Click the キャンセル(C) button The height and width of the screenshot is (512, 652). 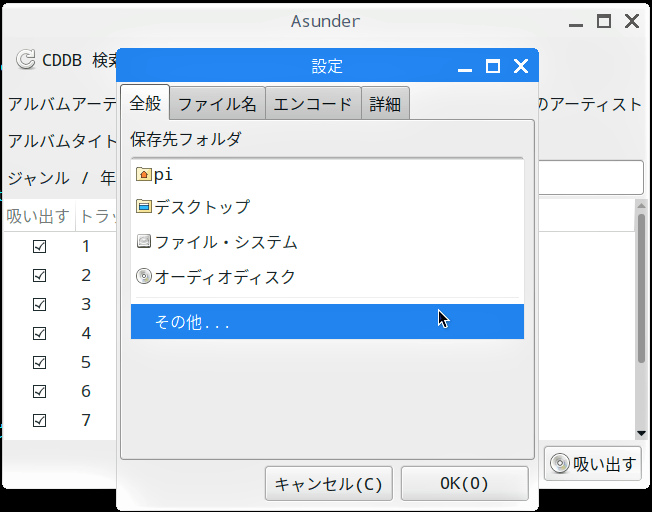(x=328, y=483)
